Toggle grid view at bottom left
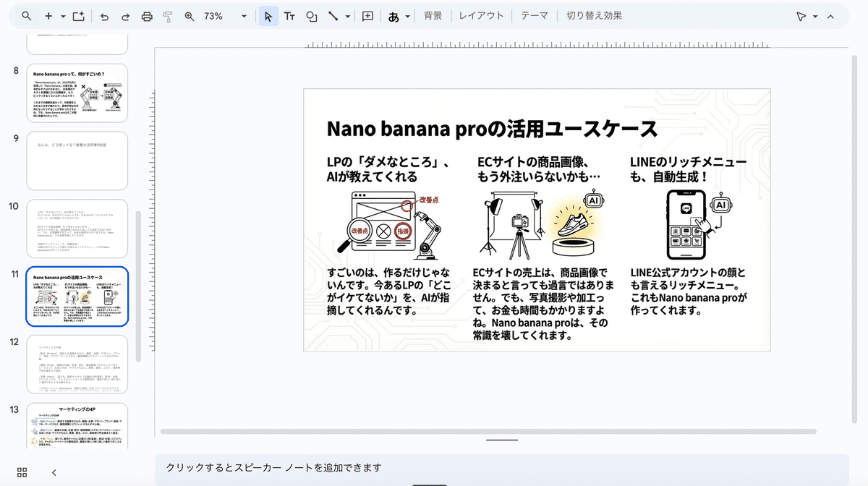 (x=22, y=472)
